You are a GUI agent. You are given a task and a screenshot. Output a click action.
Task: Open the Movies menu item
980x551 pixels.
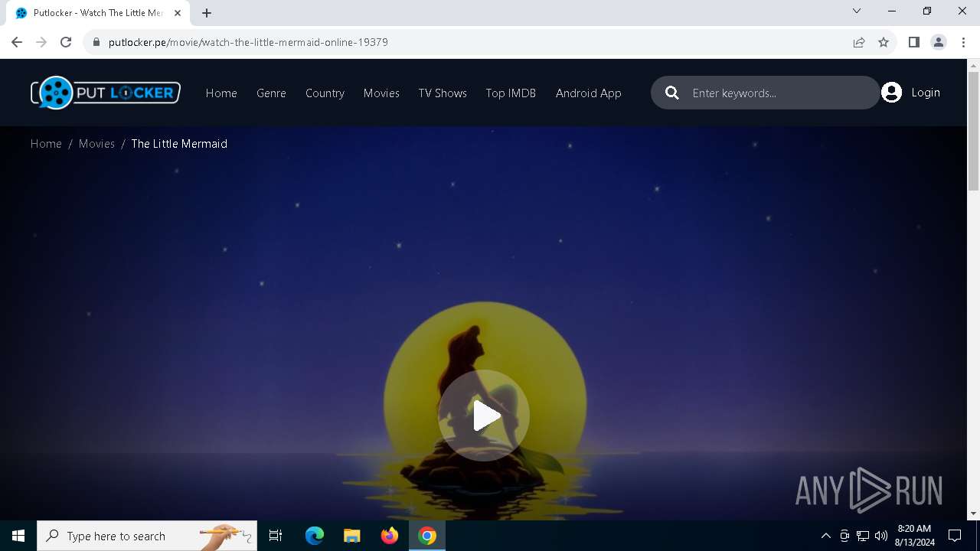(381, 93)
